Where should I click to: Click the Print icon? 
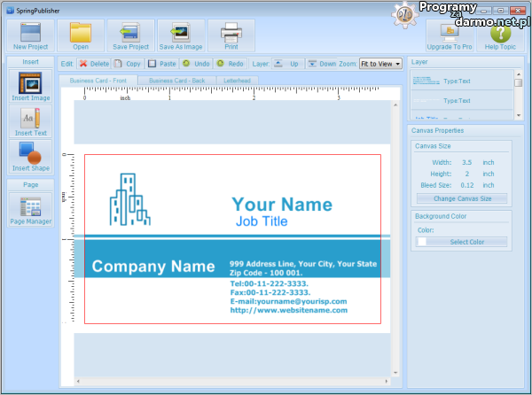[231, 35]
